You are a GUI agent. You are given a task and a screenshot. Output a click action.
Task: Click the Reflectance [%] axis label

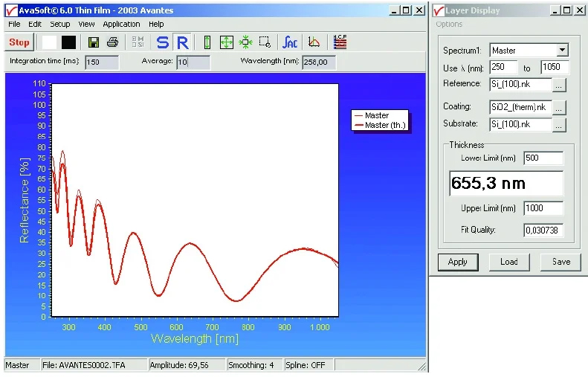[25, 200]
